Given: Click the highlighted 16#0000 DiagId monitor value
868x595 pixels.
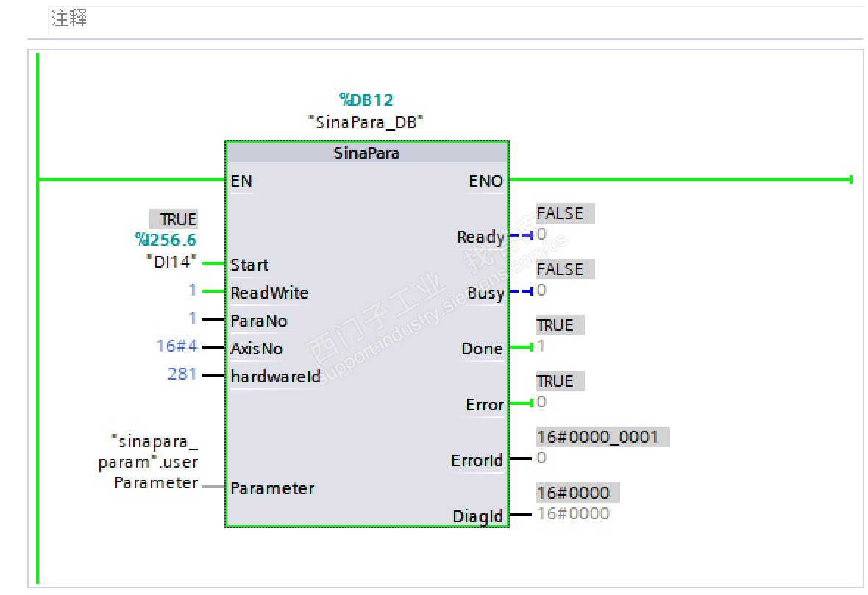Looking at the screenshot, I should [578, 493].
